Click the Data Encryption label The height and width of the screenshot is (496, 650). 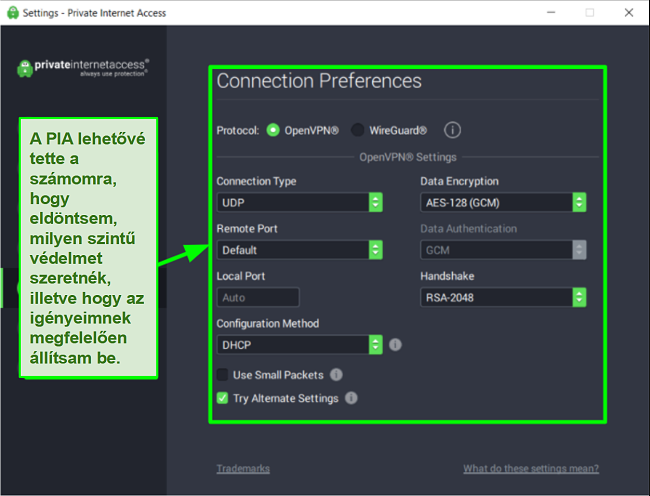tap(459, 181)
